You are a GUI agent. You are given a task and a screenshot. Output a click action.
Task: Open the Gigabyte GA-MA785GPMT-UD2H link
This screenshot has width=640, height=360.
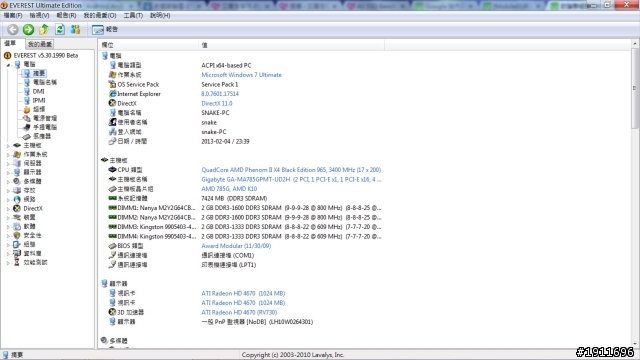click(291, 179)
